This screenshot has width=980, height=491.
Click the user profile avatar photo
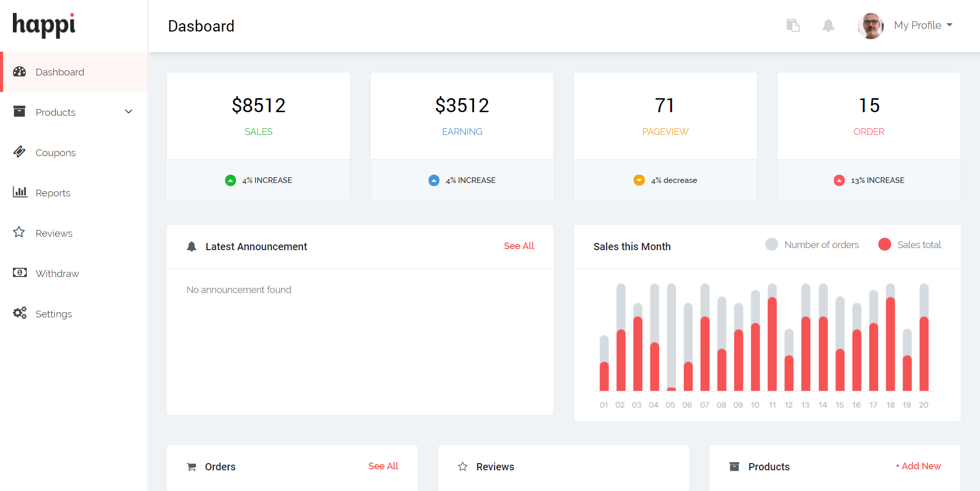(x=871, y=25)
